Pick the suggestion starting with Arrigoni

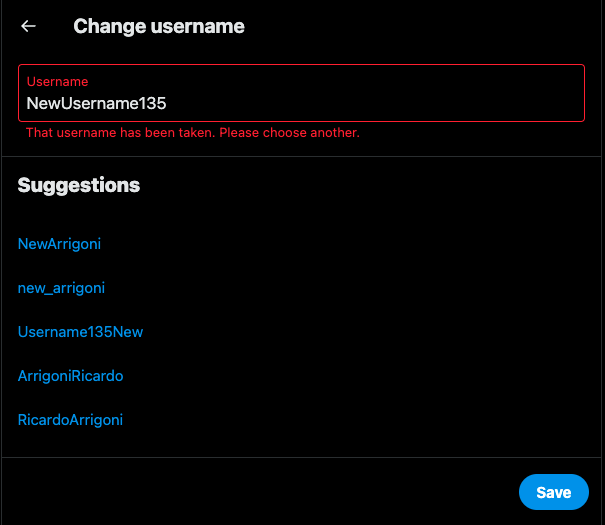pyautogui.click(x=70, y=376)
